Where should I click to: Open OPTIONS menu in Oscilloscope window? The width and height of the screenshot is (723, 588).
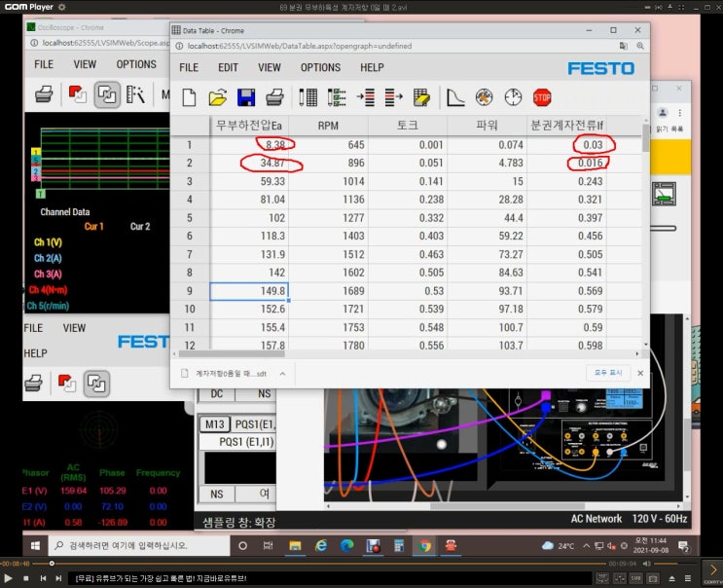click(x=136, y=64)
